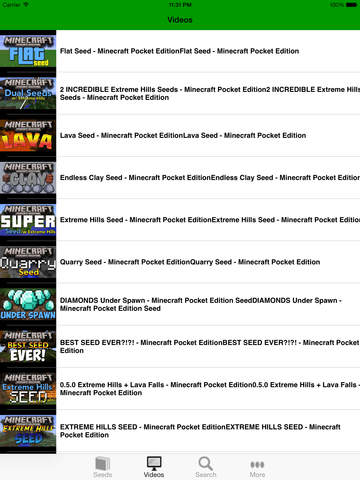Tap the Videos header title
Viewport: 360px width, 480px height.
pos(180,20)
